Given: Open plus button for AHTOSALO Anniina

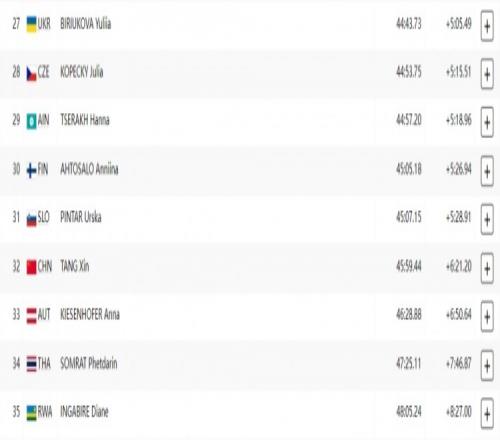Looking at the screenshot, I should [x=487, y=171].
